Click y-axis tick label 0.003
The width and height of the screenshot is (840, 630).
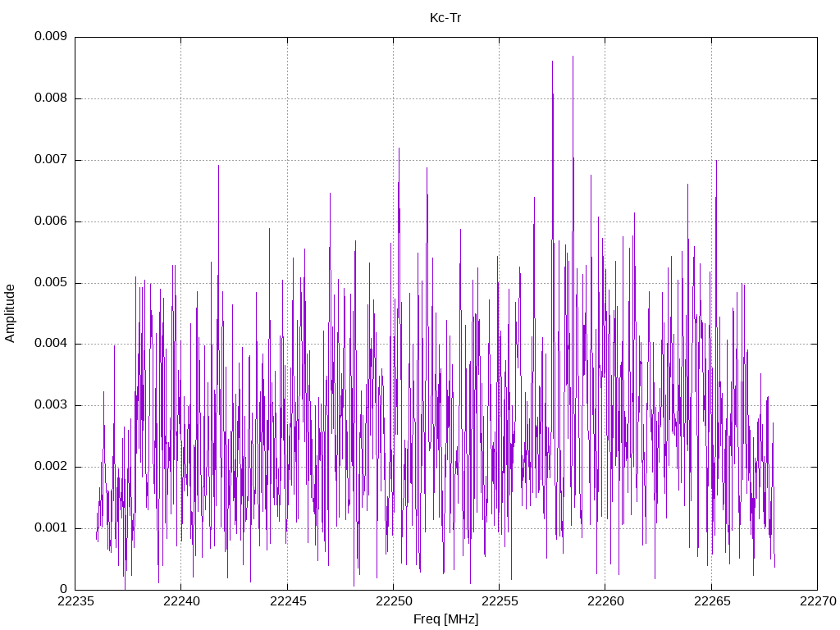(x=51, y=404)
